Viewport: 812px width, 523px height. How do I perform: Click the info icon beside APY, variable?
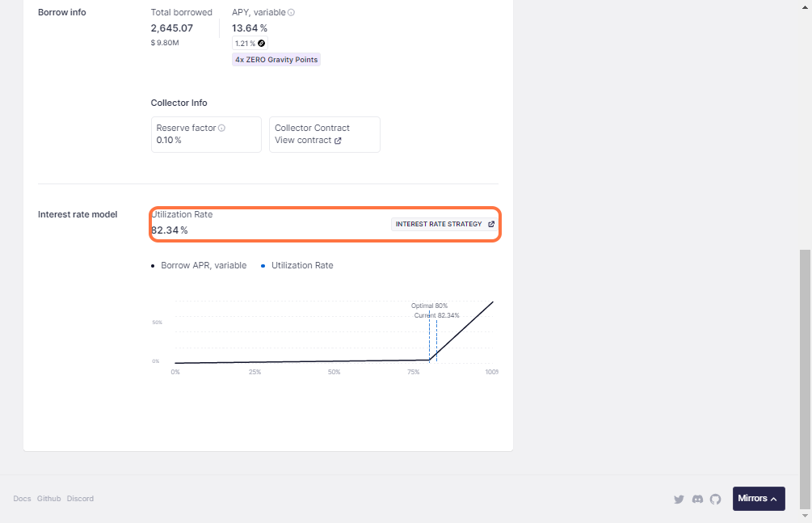[x=291, y=13]
